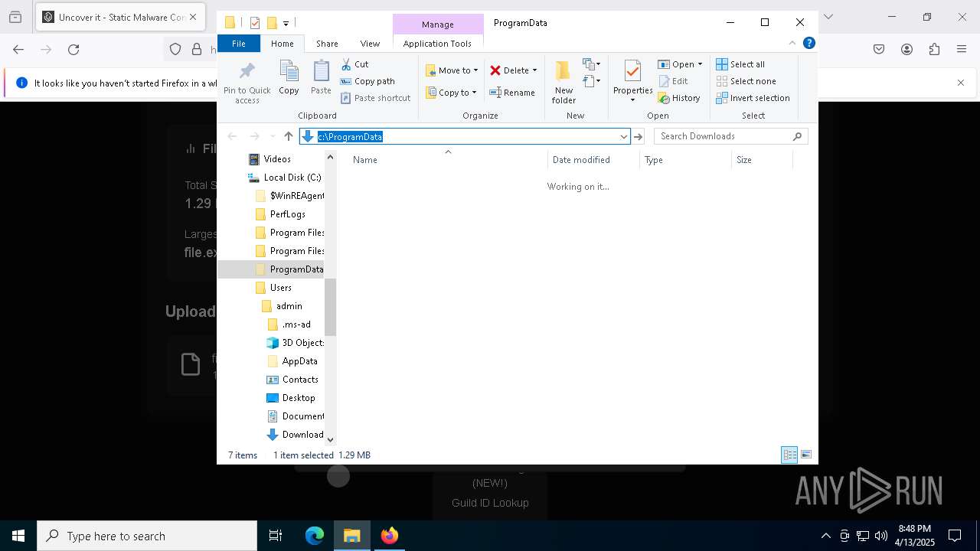Switch to Large icons view layout
This screenshot has height=551, width=980.
coord(805,455)
